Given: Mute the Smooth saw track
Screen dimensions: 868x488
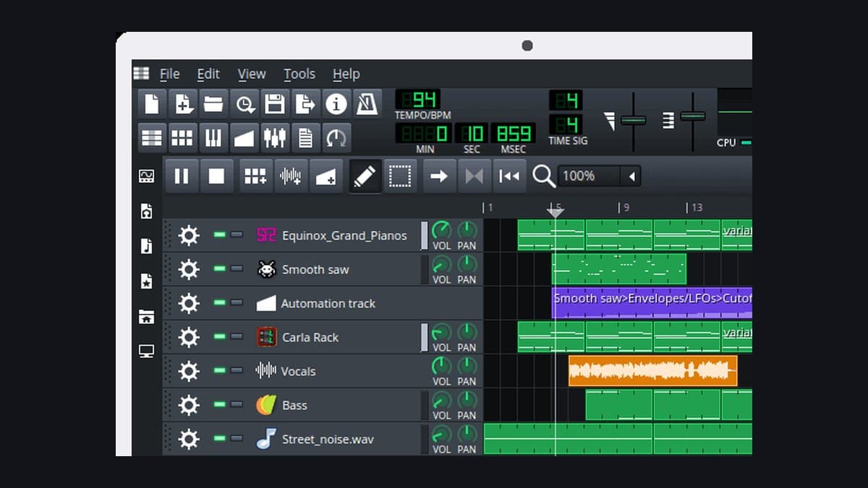Looking at the screenshot, I should (219, 269).
